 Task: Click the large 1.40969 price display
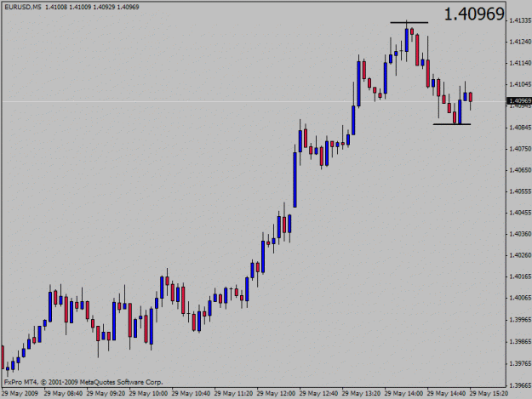[474, 14]
